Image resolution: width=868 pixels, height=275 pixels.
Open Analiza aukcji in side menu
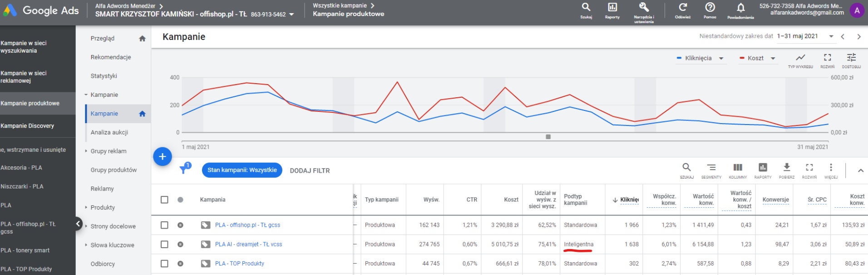(x=109, y=132)
